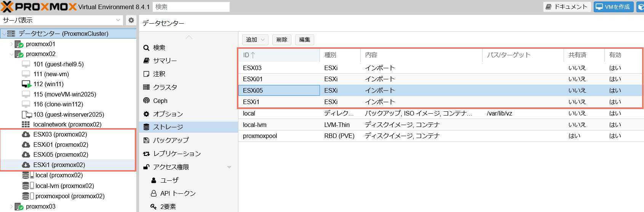Collapse the アクセス権限 permissions section
The height and width of the screenshot is (212, 644).
coord(229,167)
